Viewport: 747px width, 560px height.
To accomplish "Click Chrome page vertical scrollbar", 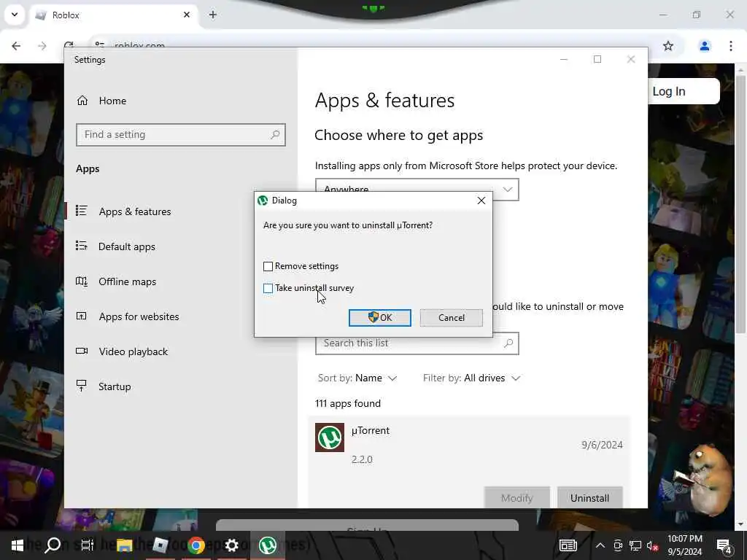I will [740, 205].
